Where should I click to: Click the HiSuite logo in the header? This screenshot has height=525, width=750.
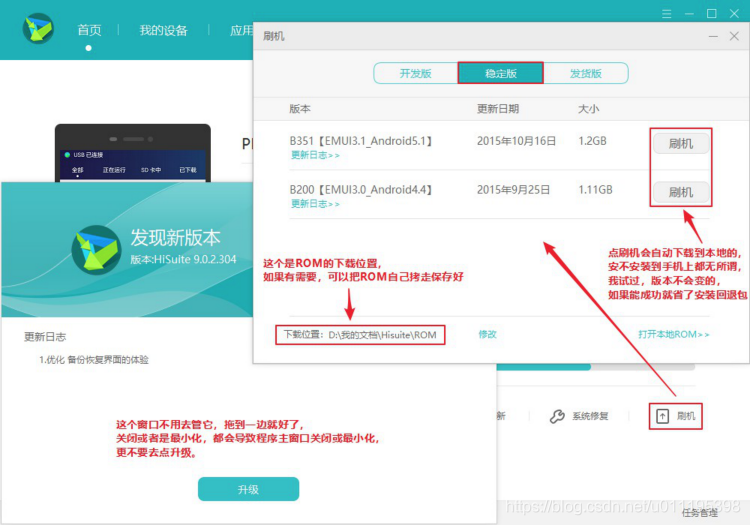click(x=38, y=28)
